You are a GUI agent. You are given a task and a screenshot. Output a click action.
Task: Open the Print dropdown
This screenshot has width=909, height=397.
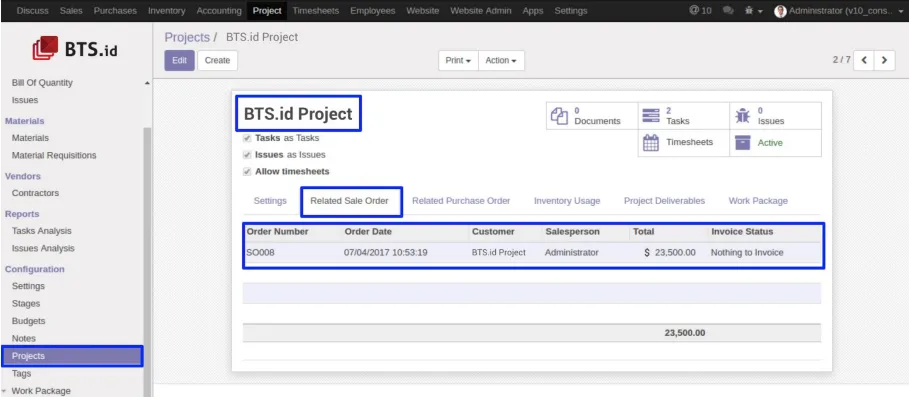click(458, 60)
